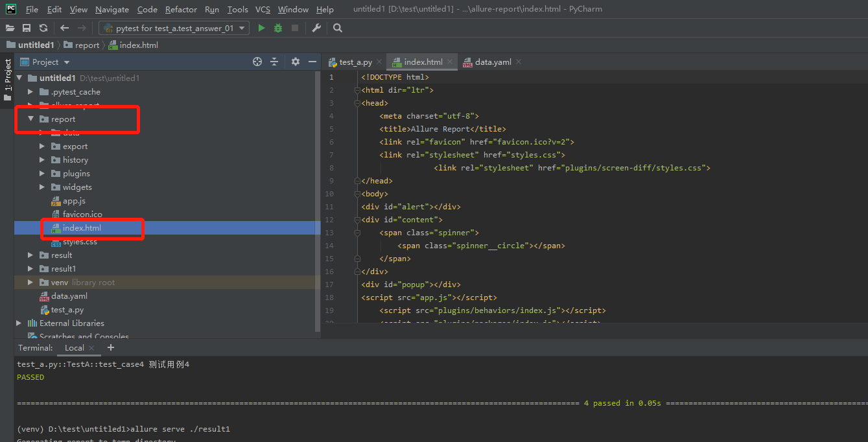868x442 pixels.
Task: Collapse the report folder arrow
Action: click(x=30, y=119)
